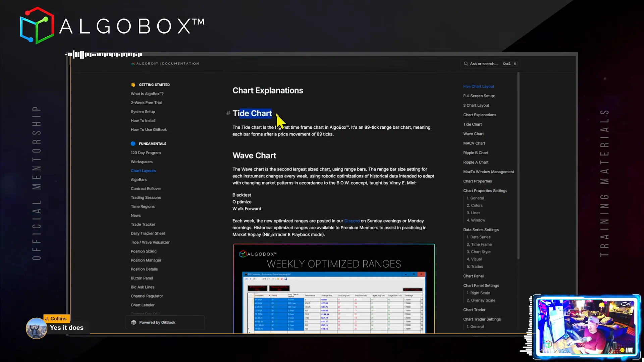644x362 pixels.
Task: Open the Ask or search field
Action: click(x=490, y=64)
